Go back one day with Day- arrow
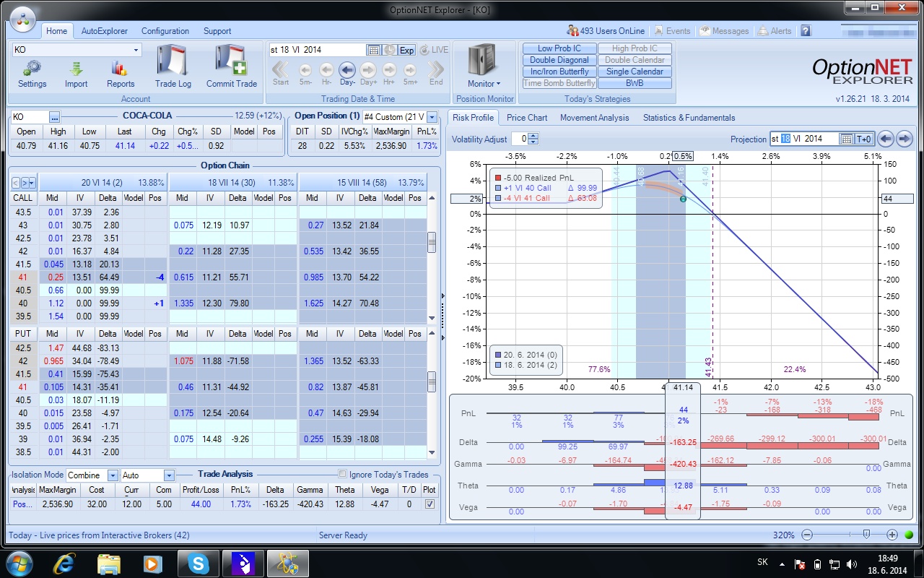The height and width of the screenshot is (578, 924). 347,69
